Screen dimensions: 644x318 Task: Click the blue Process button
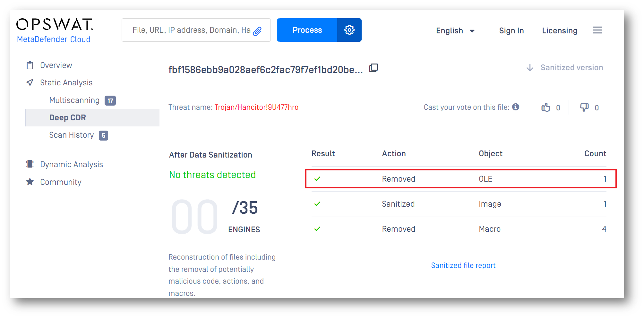307,30
